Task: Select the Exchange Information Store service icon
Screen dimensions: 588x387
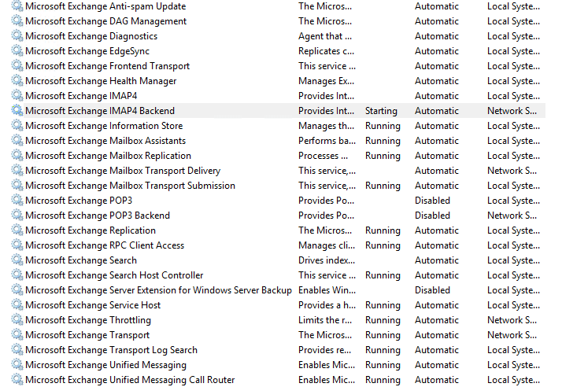Action: coord(17,126)
